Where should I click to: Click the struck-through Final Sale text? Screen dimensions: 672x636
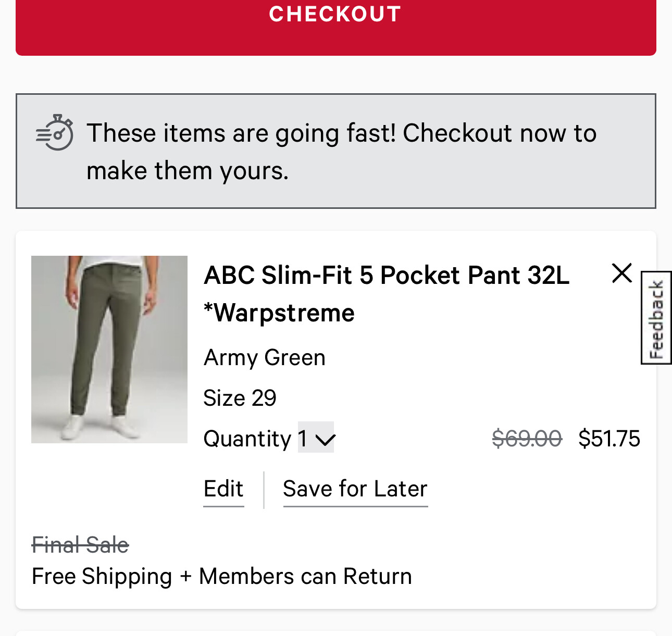tap(80, 545)
